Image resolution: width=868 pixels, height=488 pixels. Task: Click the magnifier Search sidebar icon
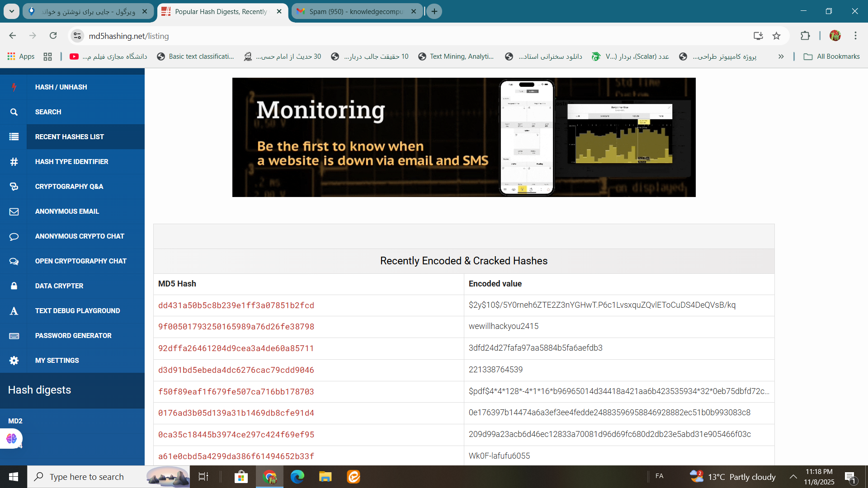pos(14,112)
